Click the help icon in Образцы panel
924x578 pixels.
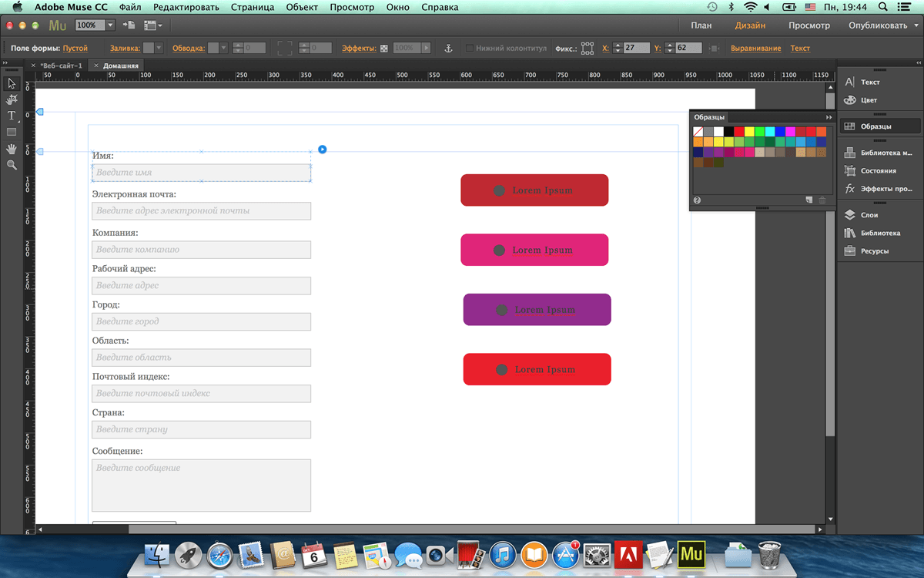[x=697, y=200]
